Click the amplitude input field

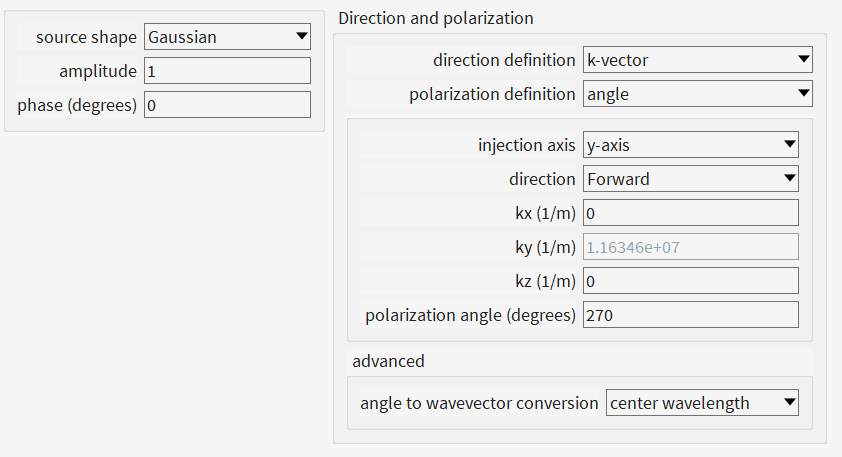[227, 71]
